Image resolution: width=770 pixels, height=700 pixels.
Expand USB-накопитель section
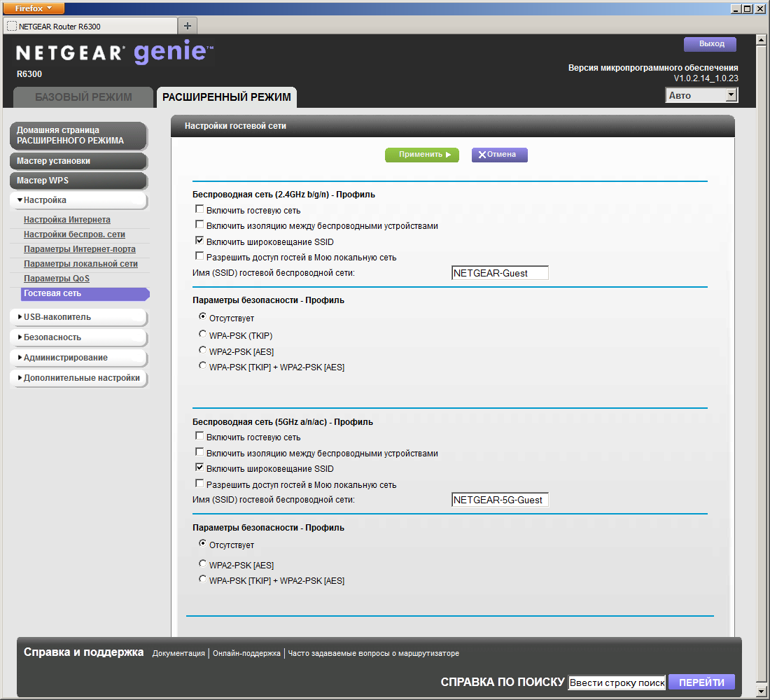pos(78,317)
